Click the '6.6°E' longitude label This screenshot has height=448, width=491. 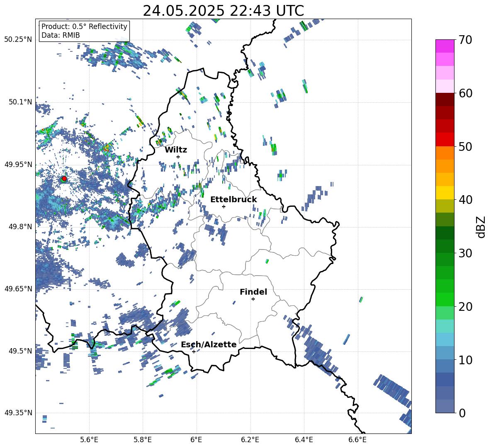tap(357, 440)
